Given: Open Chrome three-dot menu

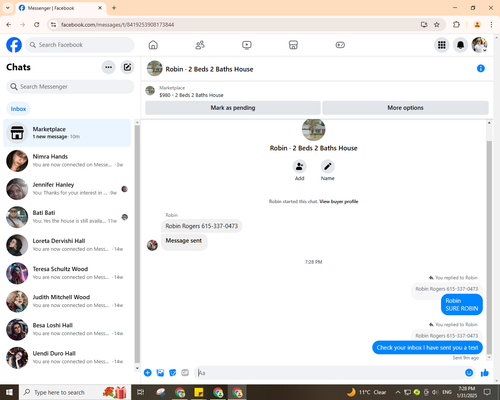Looking at the screenshot, I should coord(491,24).
